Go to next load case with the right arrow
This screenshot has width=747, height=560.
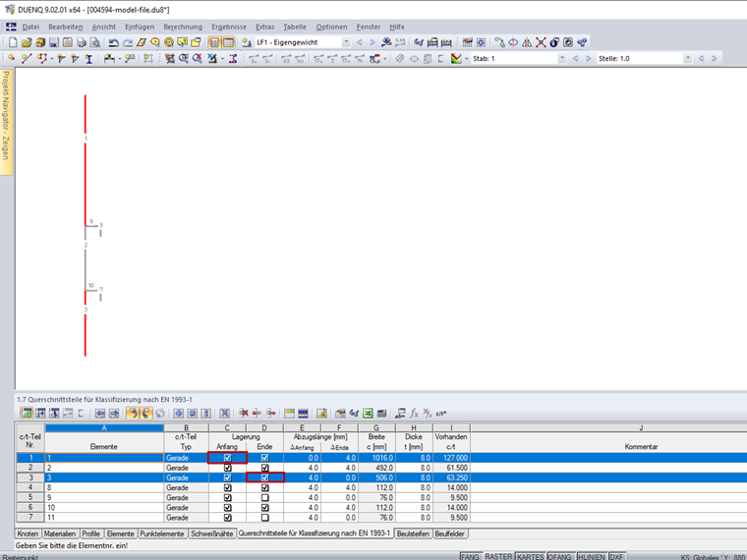tap(373, 42)
